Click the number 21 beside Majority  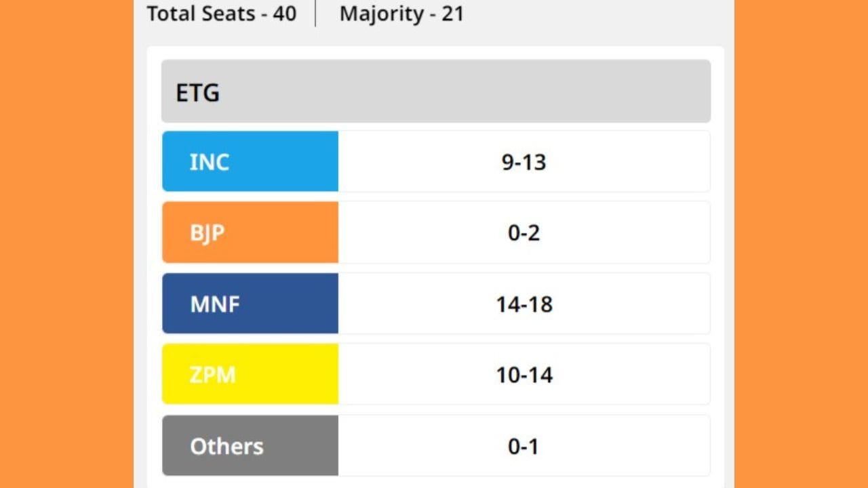[x=452, y=14]
